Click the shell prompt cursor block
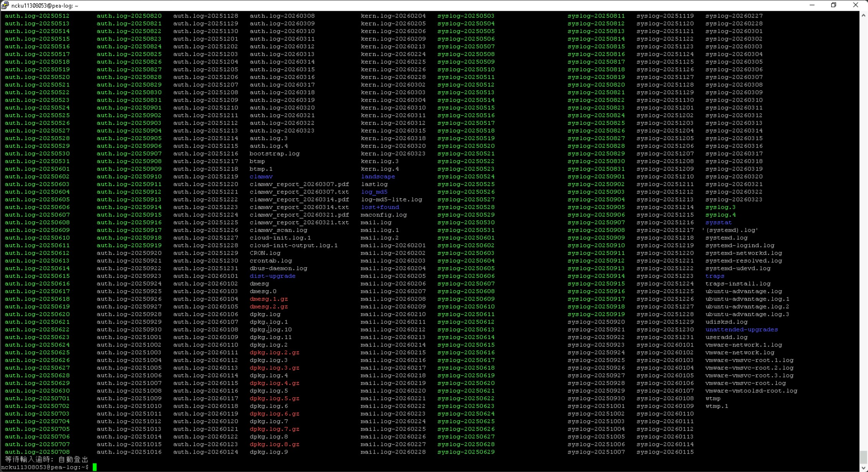The width and height of the screenshot is (868, 472). pos(95,467)
